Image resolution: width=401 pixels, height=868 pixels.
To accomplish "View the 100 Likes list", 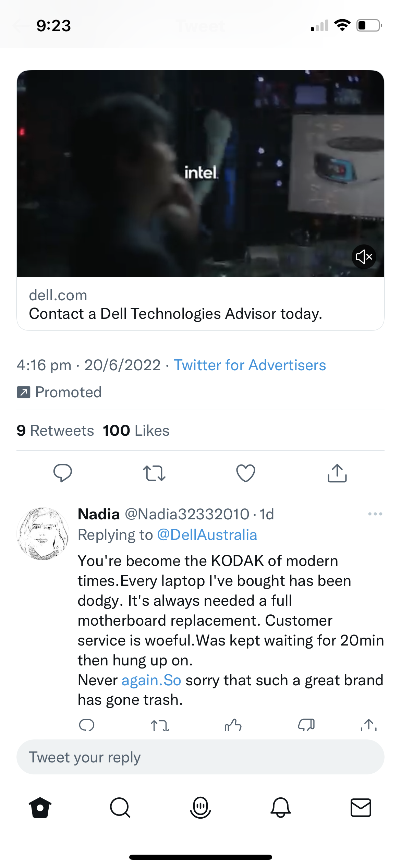I will pos(136,431).
